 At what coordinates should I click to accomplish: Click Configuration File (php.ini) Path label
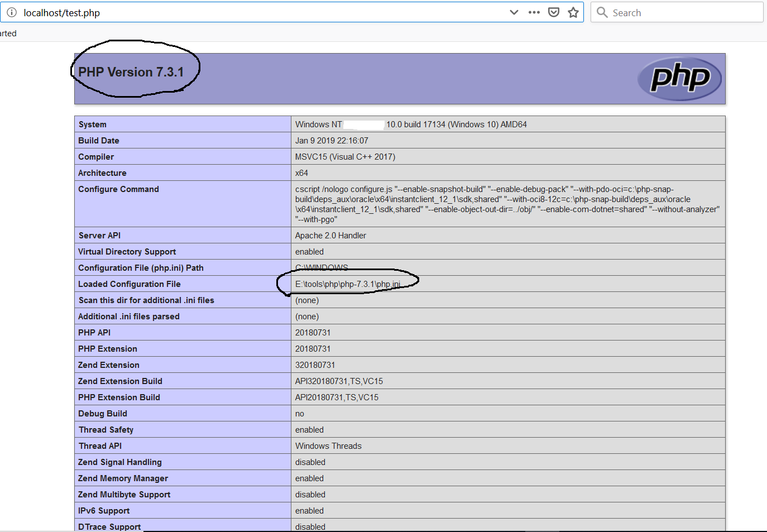(x=141, y=268)
